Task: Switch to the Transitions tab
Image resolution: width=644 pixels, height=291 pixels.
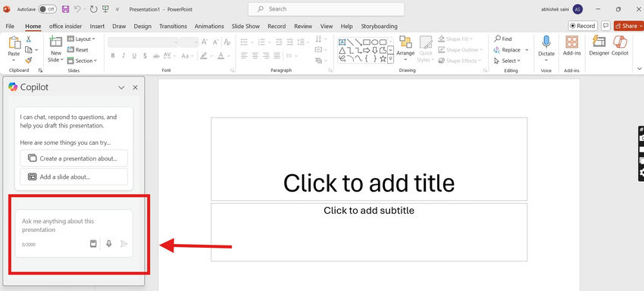Action: (x=173, y=26)
